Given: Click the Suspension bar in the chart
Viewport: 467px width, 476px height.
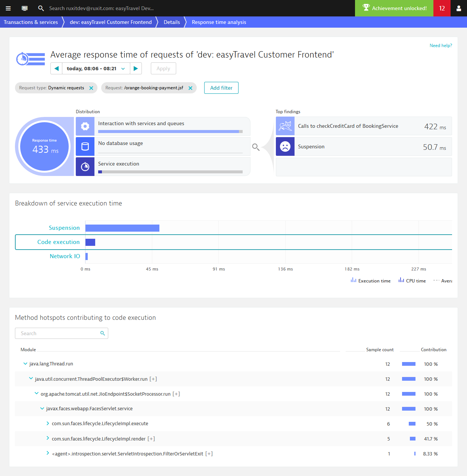Looking at the screenshot, I should click(122, 228).
